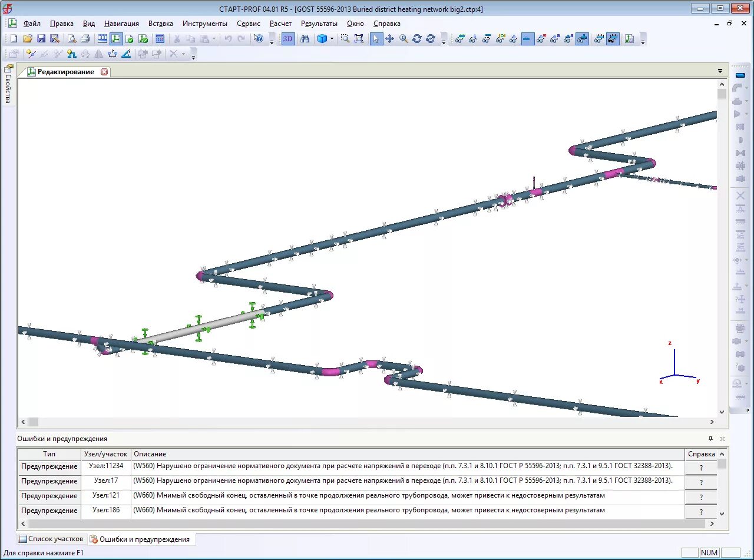The image size is (754, 560).
Task: Toggle the glasses display filter with red number
Action: click(x=541, y=39)
